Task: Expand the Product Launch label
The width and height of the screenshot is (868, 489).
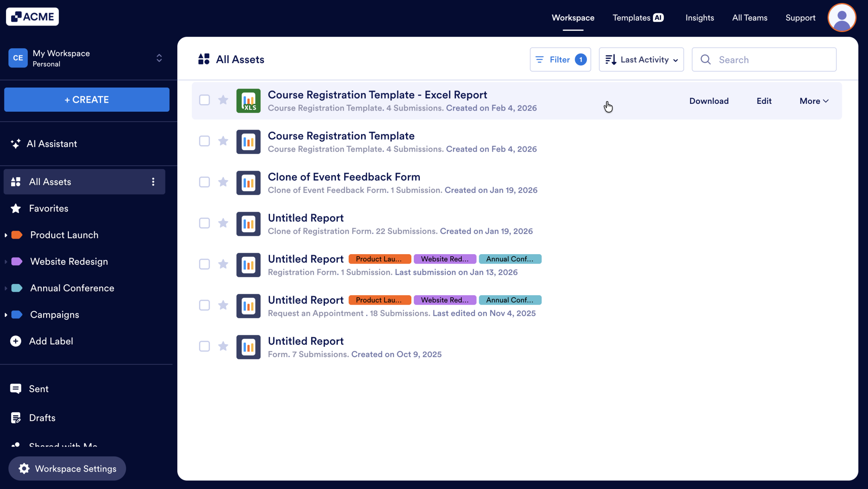Action: click(5, 234)
